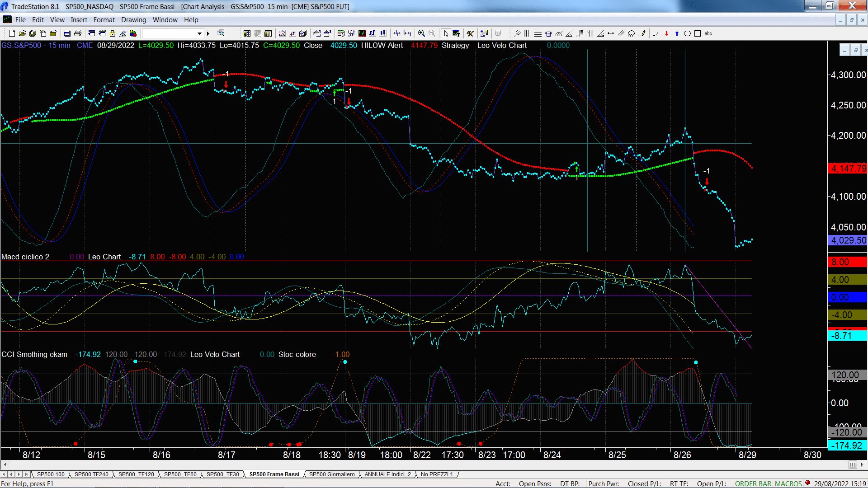
Task: Open the Insert menu
Action: [x=79, y=20]
